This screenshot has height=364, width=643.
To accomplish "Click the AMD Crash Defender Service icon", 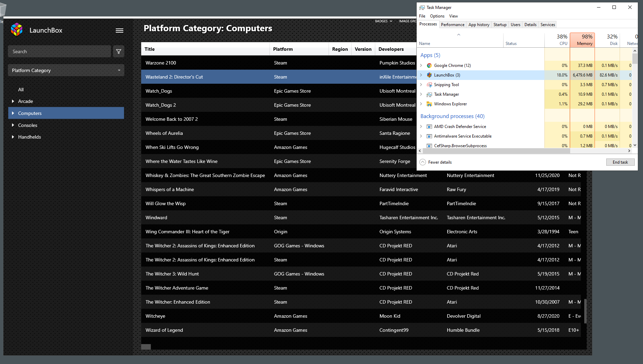I will pos(429,127).
